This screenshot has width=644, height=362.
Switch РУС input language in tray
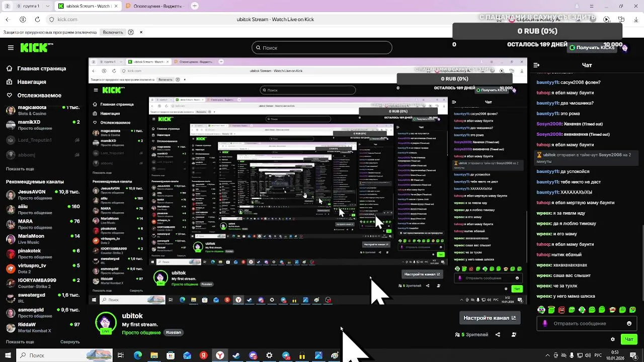[x=599, y=355]
